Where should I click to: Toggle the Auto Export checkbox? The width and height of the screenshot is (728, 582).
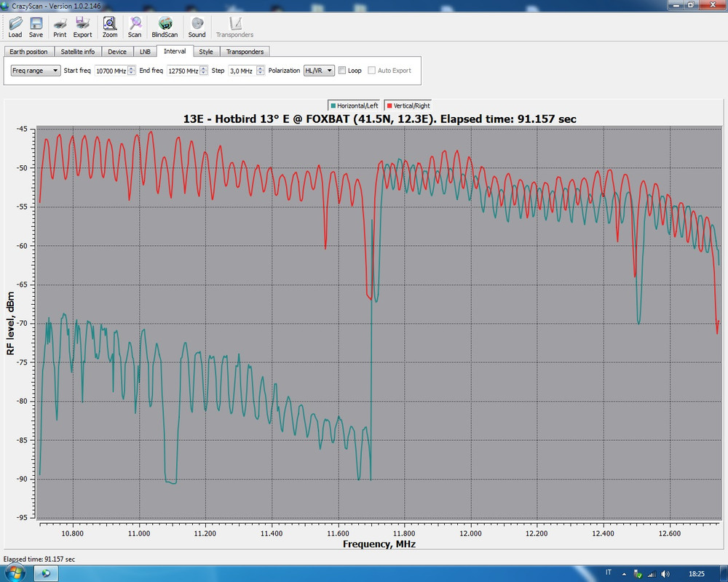click(371, 71)
